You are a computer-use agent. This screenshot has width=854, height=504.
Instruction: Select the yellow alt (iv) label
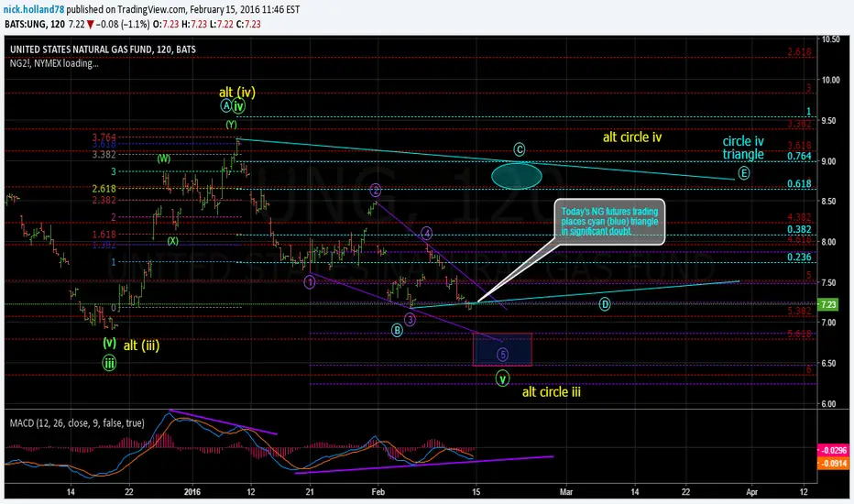click(x=237, y=92)
